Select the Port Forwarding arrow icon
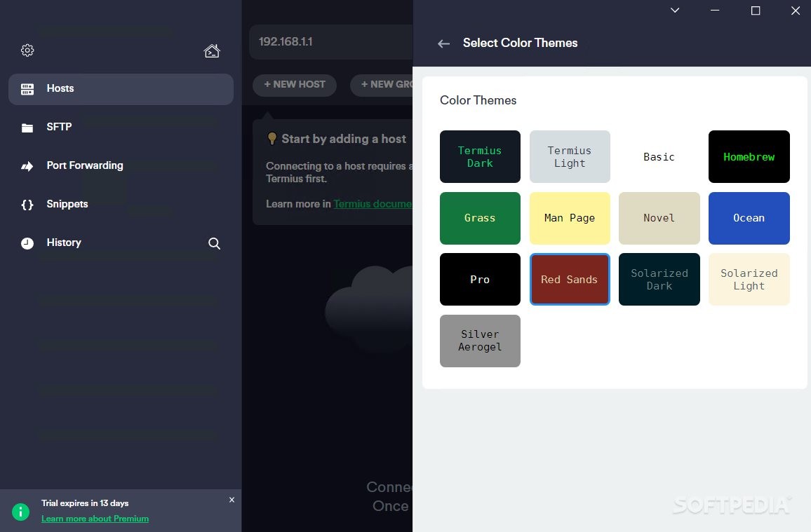 pyautogui.click(x=27, y=166)
